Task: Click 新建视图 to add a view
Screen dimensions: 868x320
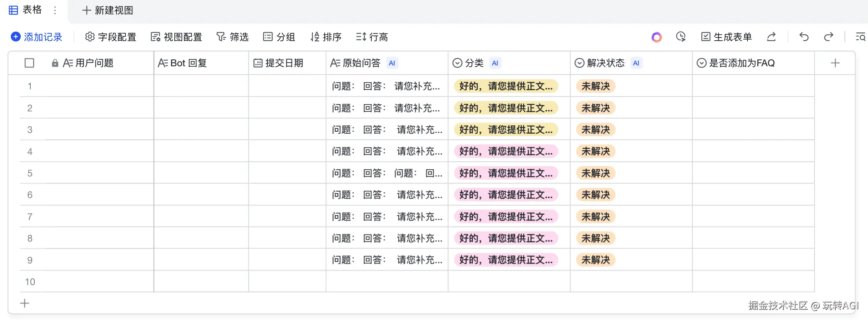Action: (108, 10)
